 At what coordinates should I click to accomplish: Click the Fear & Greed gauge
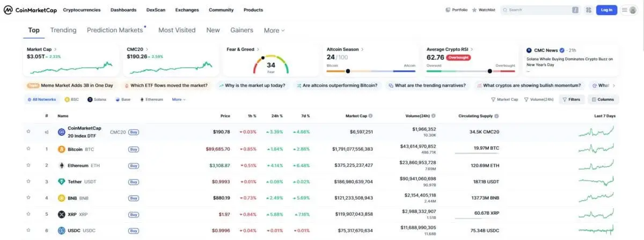tap(271, 64)
